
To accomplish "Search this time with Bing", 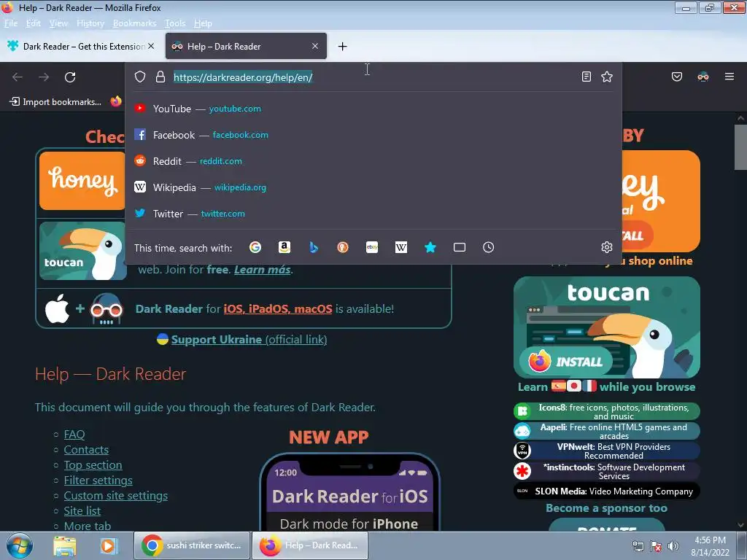I will click(x=314, y=247).
